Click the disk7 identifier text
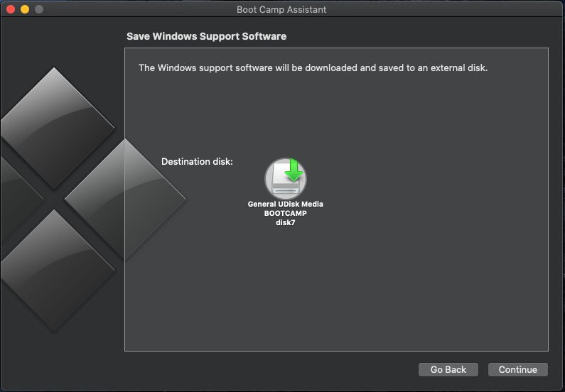Image resolution: width=565 pixels, height=392 pixels. [286, 223]
